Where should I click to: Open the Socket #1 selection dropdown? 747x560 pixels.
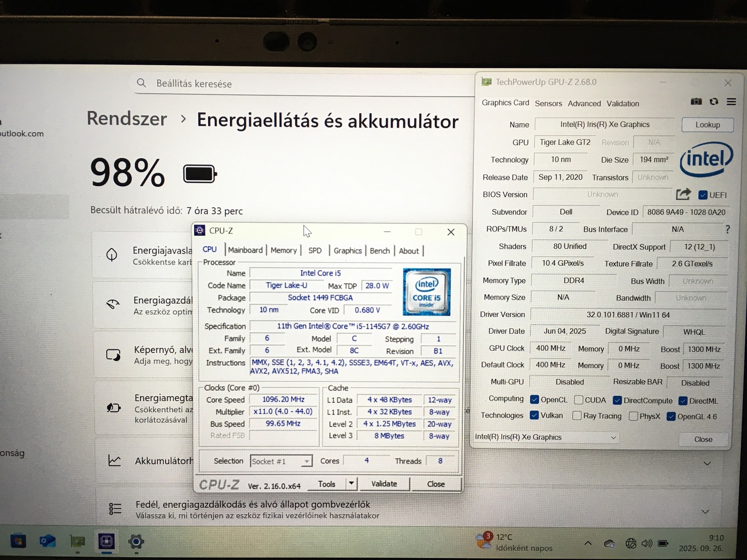tap(281, 461)
